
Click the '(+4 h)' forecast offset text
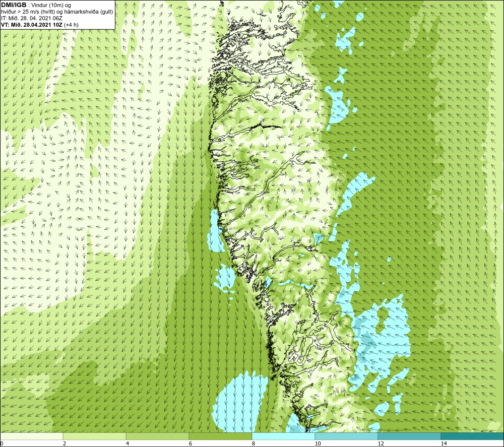tap(72, 25)
